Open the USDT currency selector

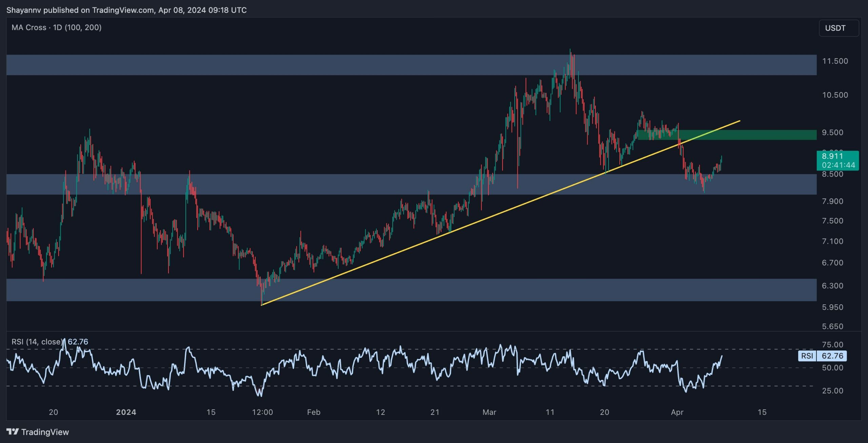click(x=838, y=28)
